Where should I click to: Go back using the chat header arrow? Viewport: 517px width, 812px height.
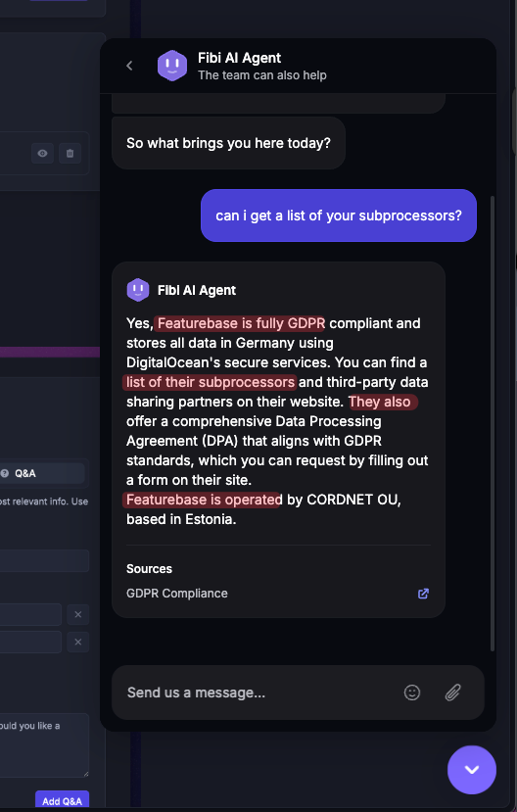pos(129,66)
